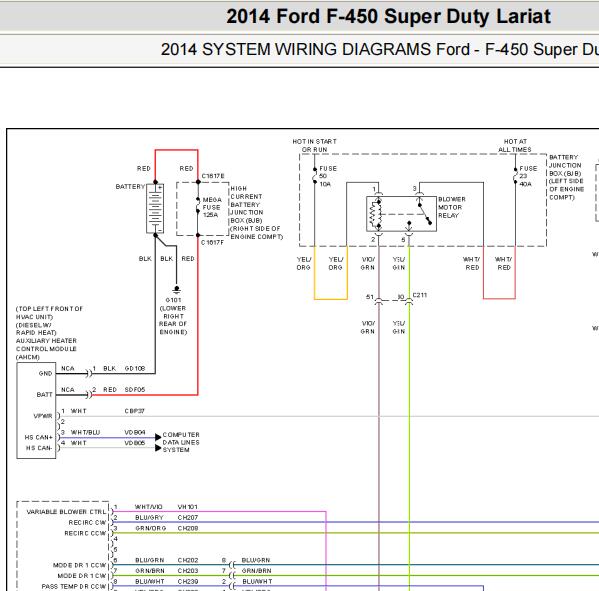Select the BATT pin label in AHCM
This screenshot has height=591, width=599.
(x=44, y=395)
